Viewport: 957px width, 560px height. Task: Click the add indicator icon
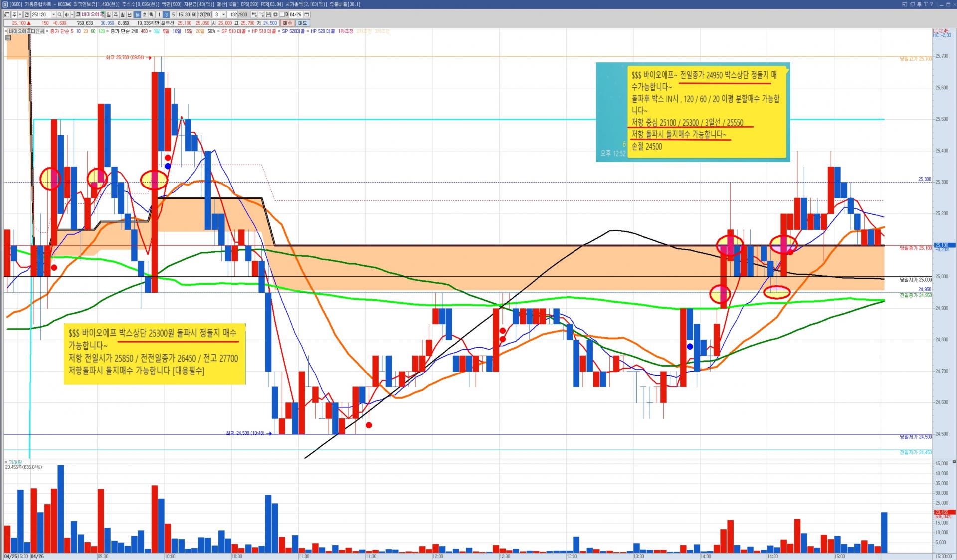254,15
